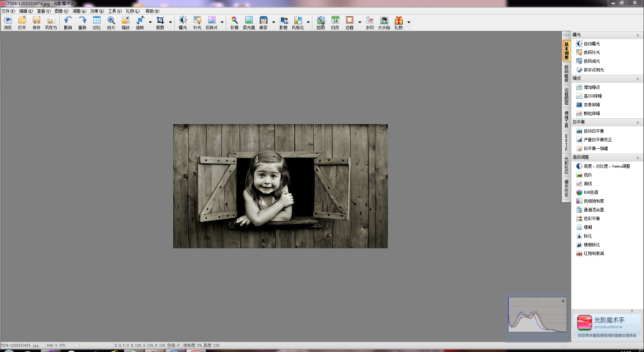Add 水印 (Watermark) via toolbar icon

370,23
